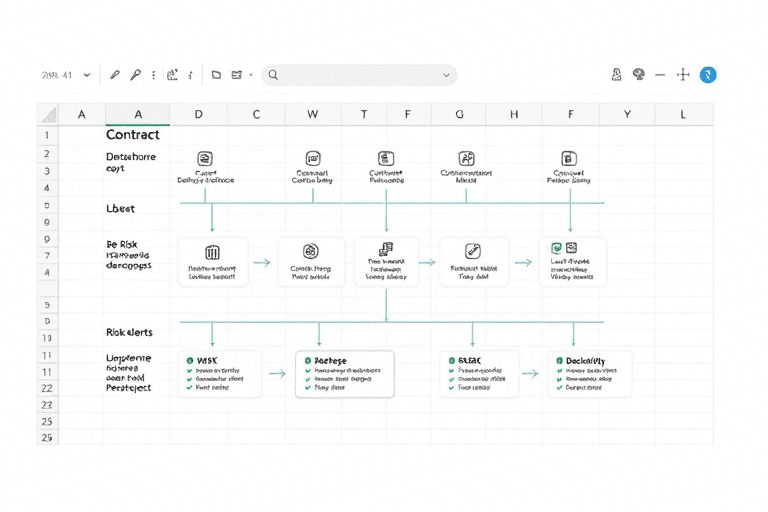
Task: Select the first pen tool in toolbar
Action: (115, 75)
